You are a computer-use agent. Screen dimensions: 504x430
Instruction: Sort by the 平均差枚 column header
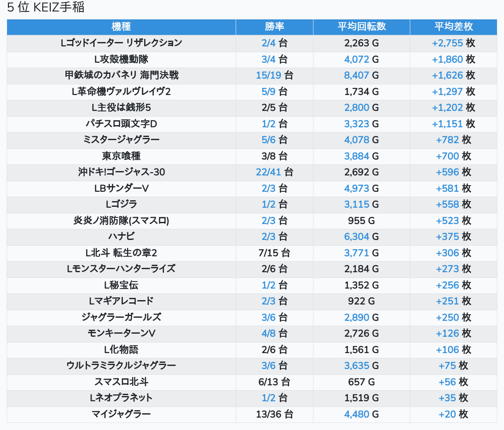coord(453,27)
